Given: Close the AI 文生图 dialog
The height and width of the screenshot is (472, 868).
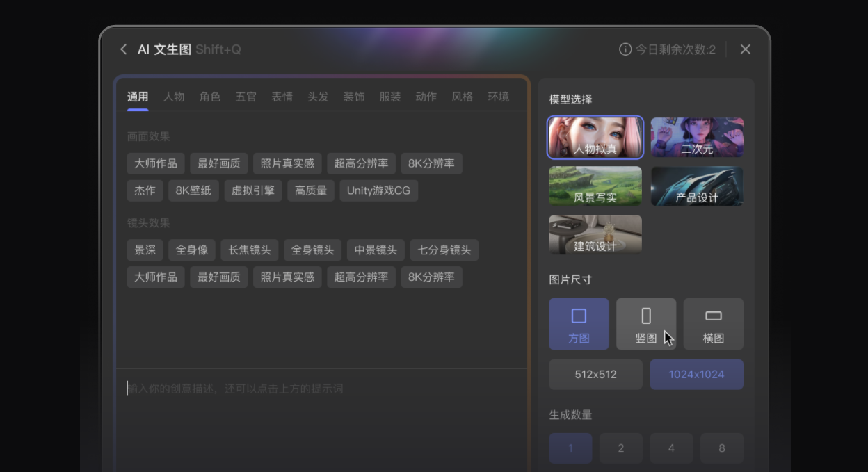Looking at the screenshot, I should coord(745,49).
